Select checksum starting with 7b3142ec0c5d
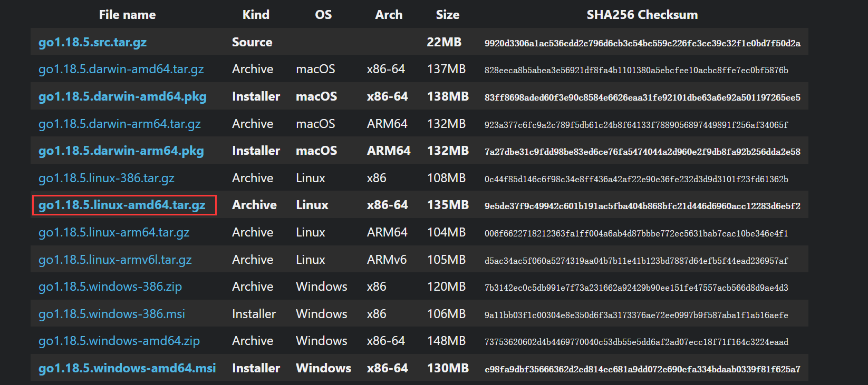 (636, 288)
